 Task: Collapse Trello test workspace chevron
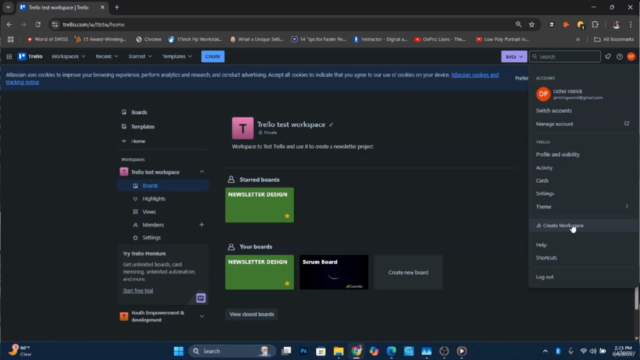pyautogui.click(x=202, y=172)
